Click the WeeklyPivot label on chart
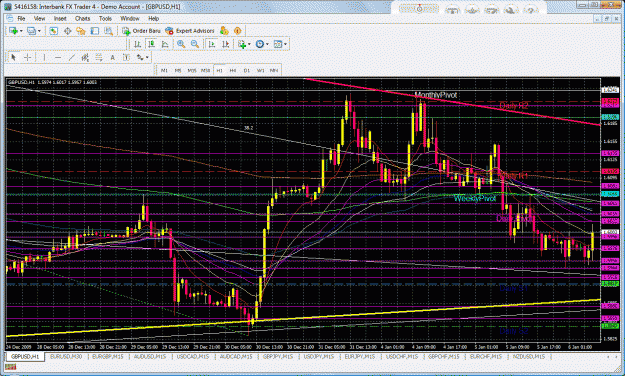The image size is (625, 376). click(474, 198)
